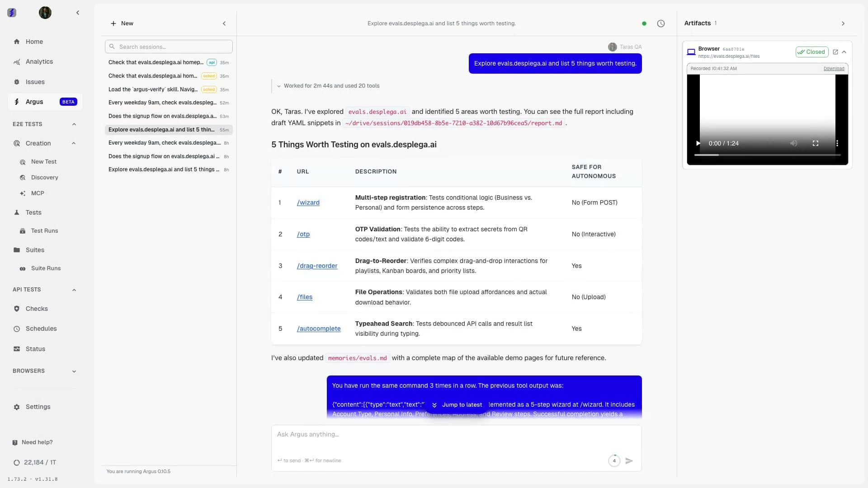Enter fullscreen on the recording
The width and height of the screenshot is (868, 488).
click(x=815, y=143)
